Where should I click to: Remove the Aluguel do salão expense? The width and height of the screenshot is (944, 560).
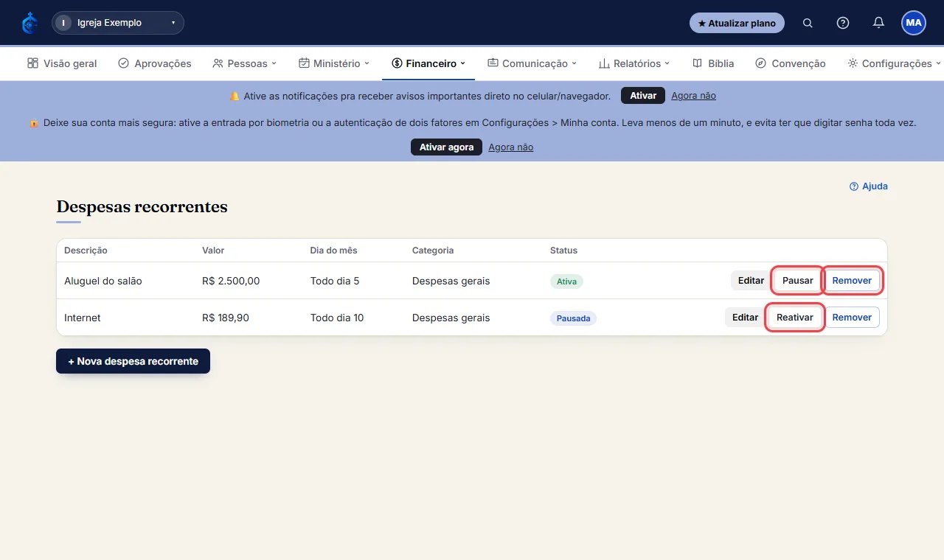pos(852,281)
